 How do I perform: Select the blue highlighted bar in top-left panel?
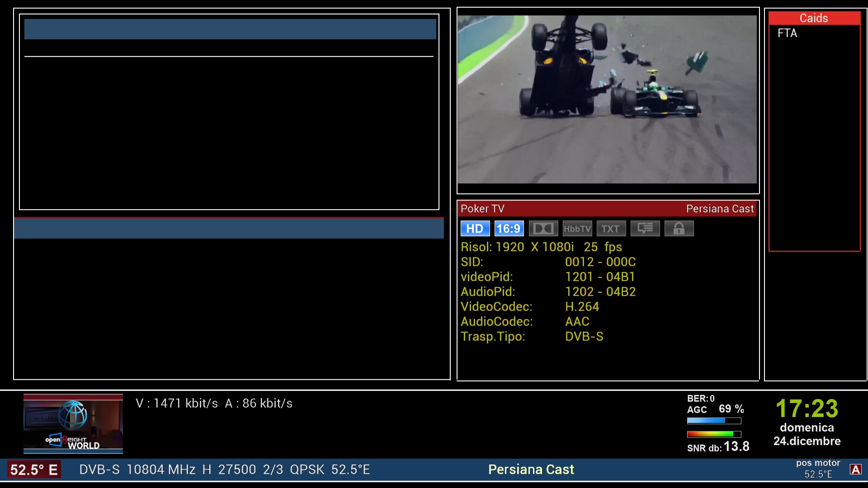click(230, 29)
